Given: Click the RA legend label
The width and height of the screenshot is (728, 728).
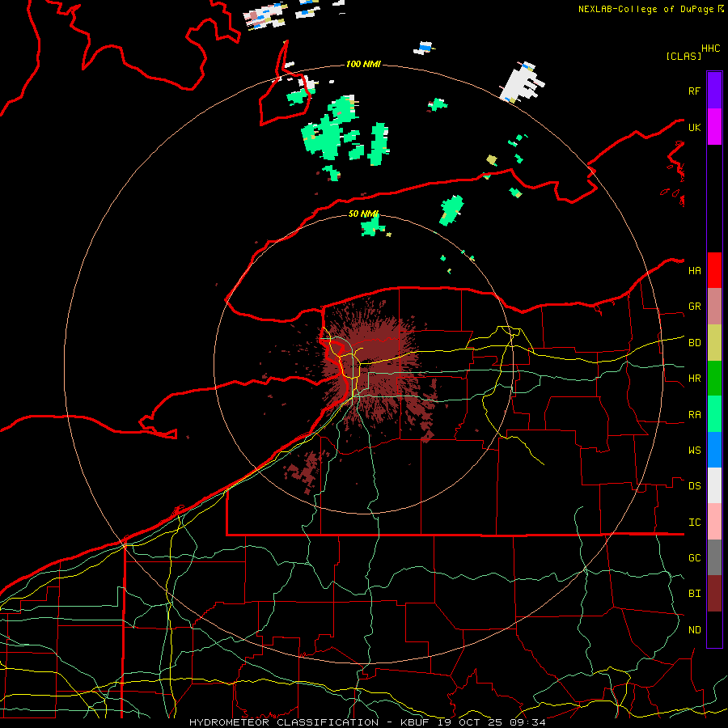Looking at the screenshot, I should pos(694,415).
